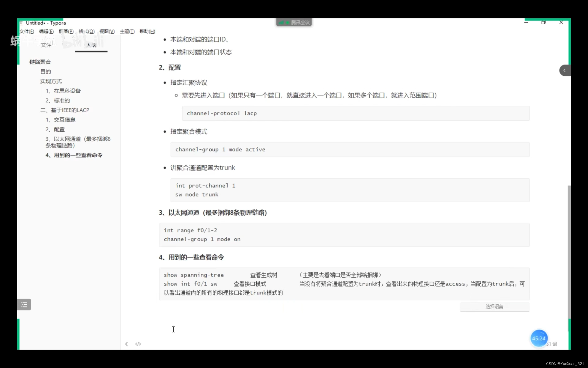Click the code line channel-protocol lacp
The height and width of the screenshot is (368, 588).
pyautogui.click(x=222, y=113)
